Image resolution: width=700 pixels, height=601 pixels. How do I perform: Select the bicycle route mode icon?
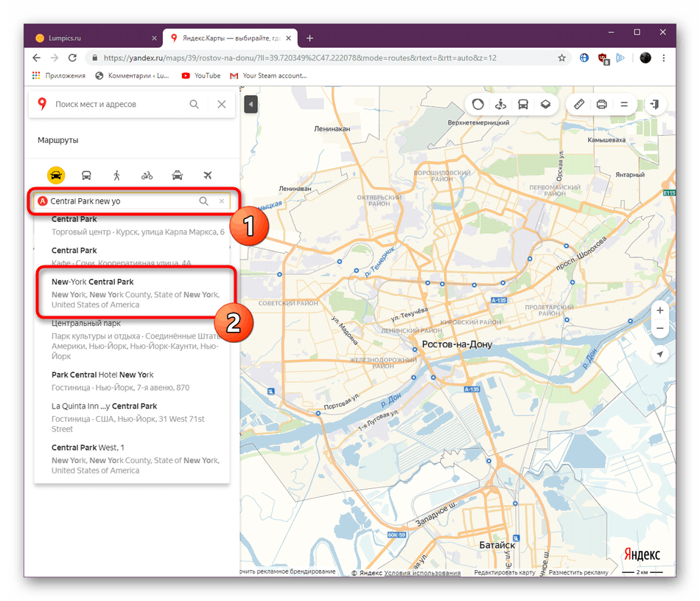click(x=147, y=176)
